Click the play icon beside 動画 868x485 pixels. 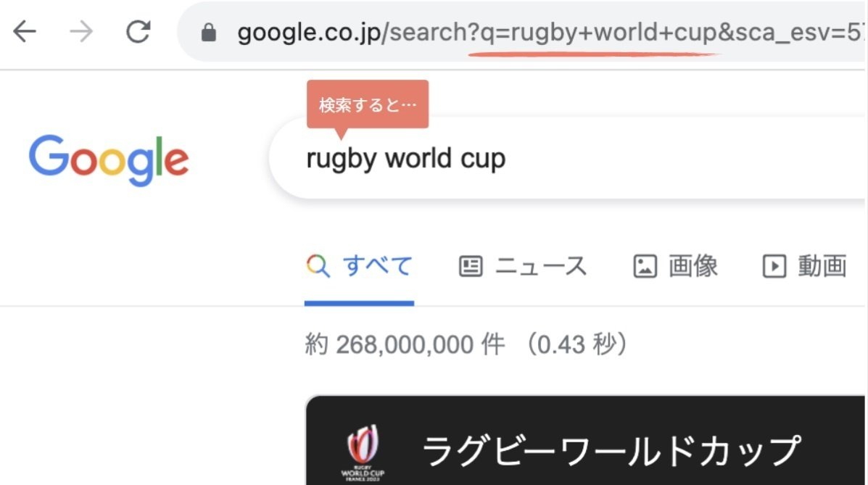click(774, 266)
